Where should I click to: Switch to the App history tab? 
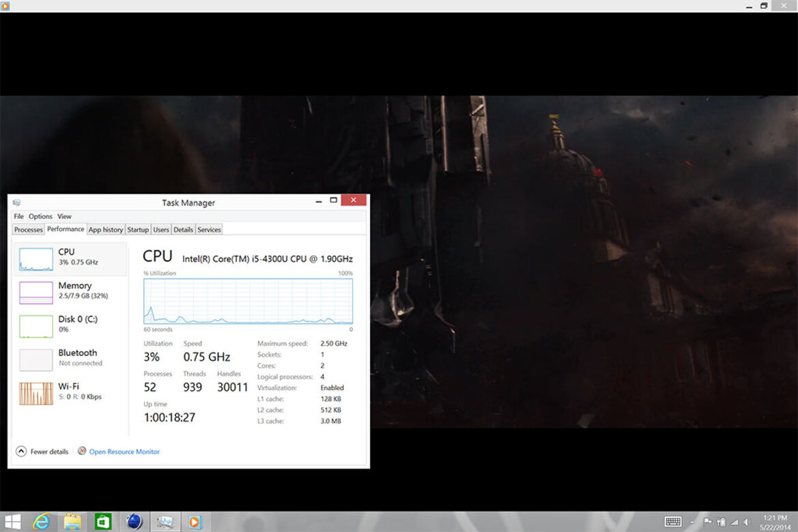(106, 229)
